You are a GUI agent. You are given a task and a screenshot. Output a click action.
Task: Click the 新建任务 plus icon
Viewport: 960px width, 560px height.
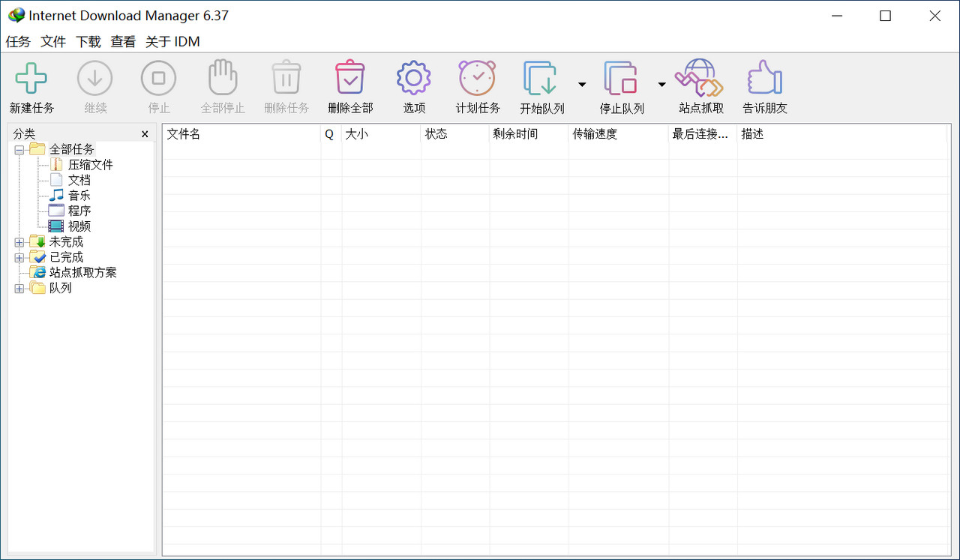tap(31, 78)
